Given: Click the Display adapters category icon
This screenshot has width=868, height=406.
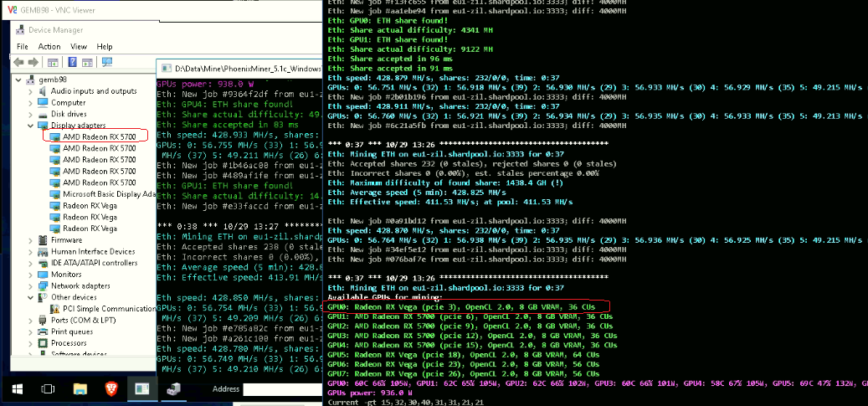Looking at the screenshot, I should (44, 126).
